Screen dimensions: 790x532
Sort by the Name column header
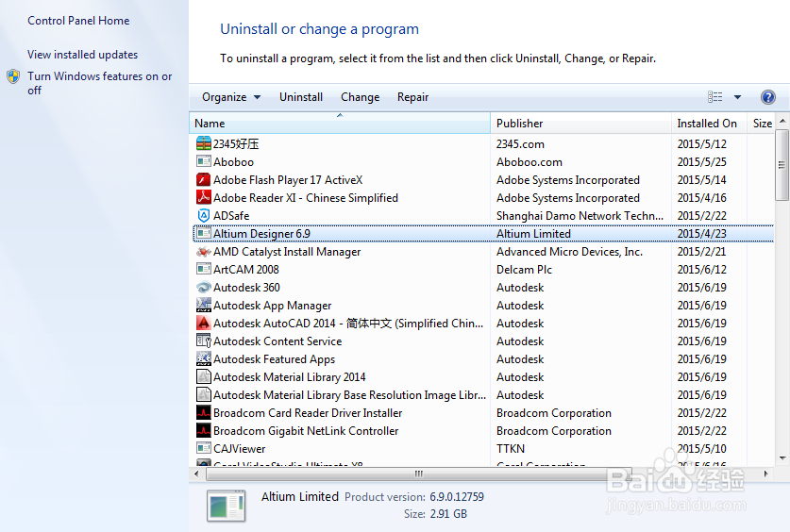[x=340, y=124]
